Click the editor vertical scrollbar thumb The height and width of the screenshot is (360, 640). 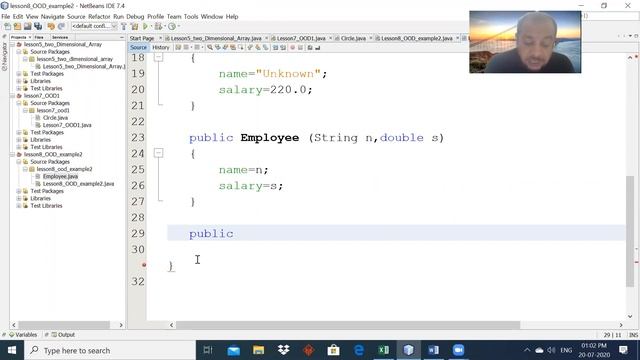(x=630, y=231)
